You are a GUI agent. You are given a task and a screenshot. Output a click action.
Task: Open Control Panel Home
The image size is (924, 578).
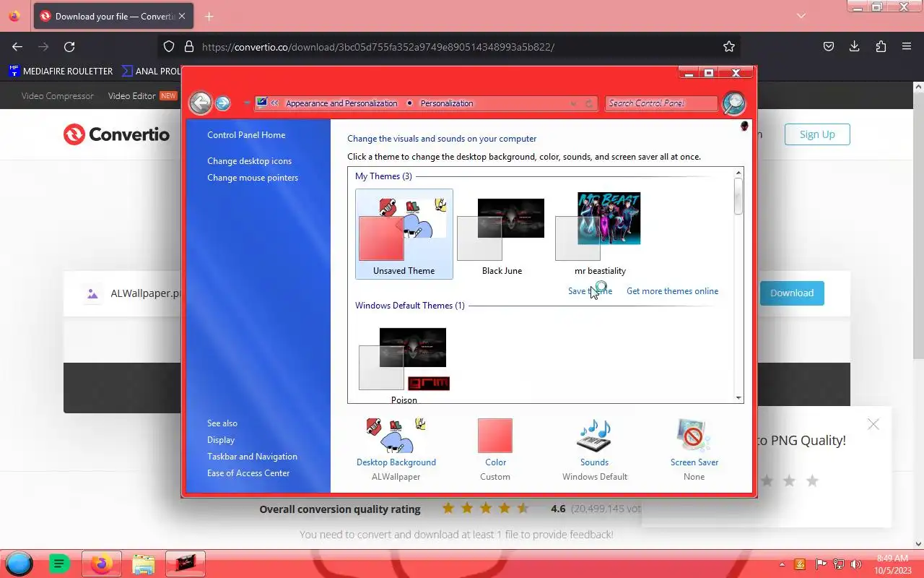246,135
